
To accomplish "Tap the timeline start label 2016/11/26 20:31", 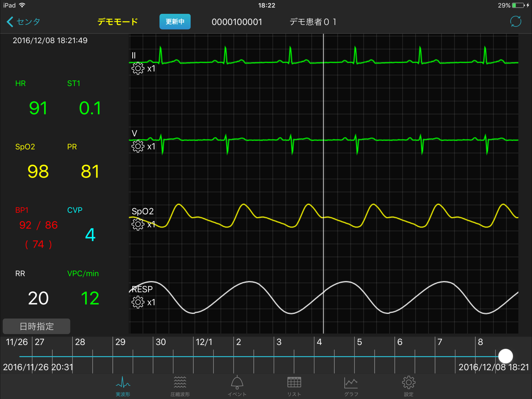I will (38, 367).
